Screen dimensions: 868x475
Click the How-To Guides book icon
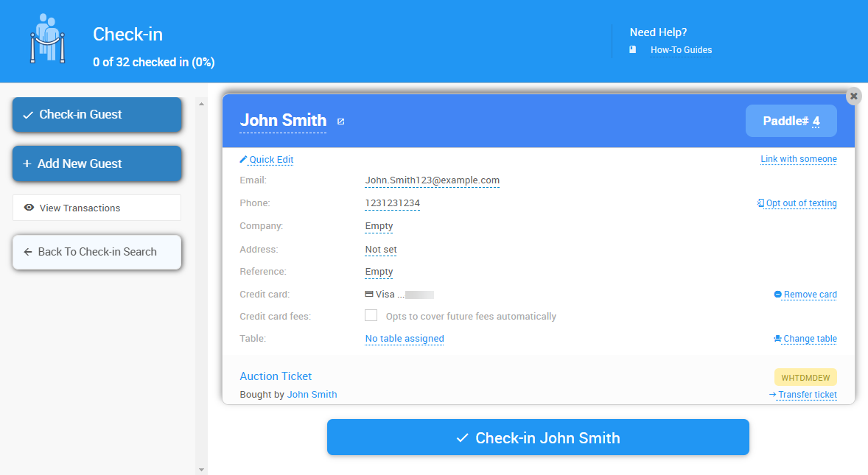point(633,50)
